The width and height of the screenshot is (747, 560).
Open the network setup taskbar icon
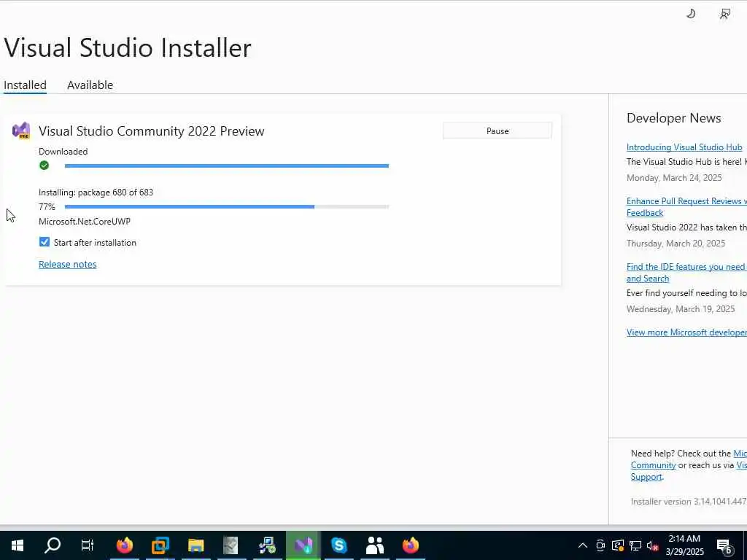pyautogui.click(x=267, y=545)
